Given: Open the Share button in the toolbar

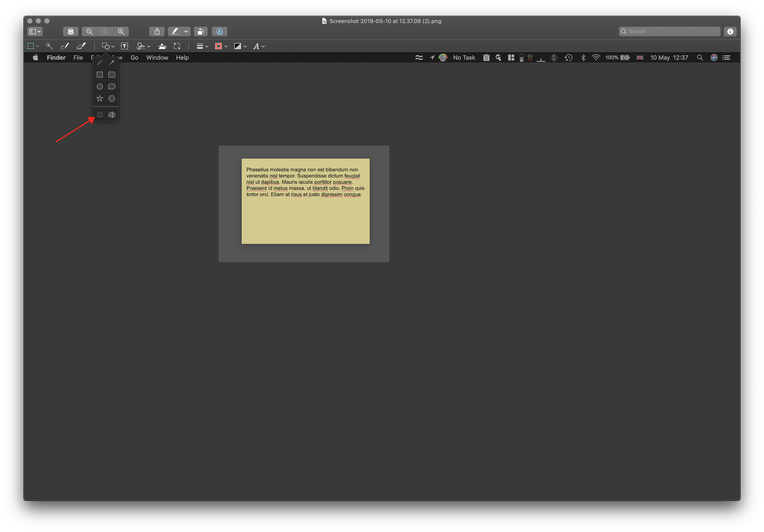Looking at the screenshot, I should [157, 32].
